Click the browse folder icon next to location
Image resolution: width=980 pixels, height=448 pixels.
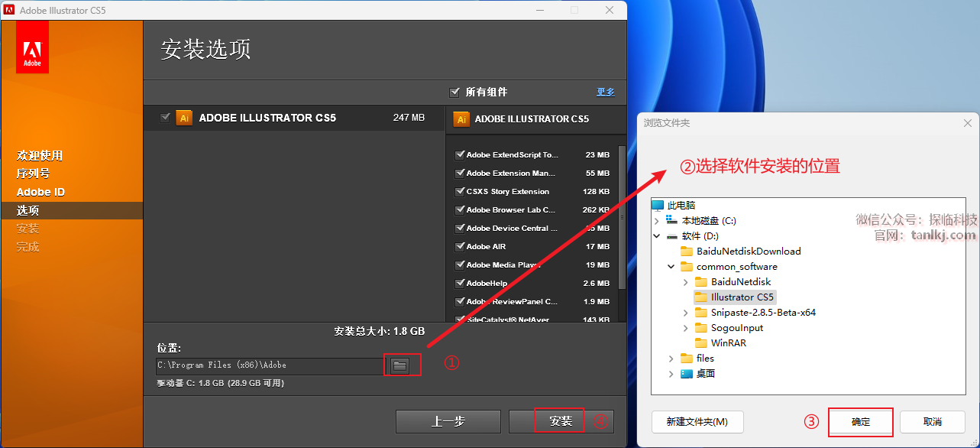pos(400,365)
